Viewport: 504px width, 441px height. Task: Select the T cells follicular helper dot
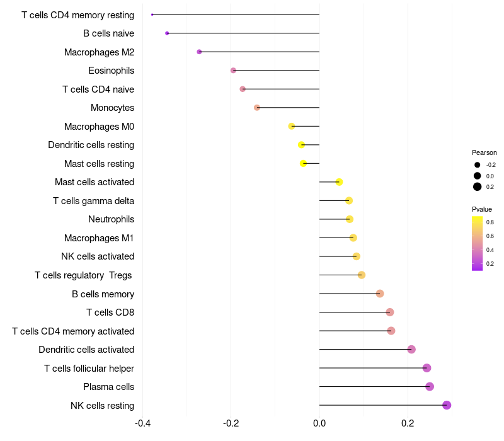(427, 368)
